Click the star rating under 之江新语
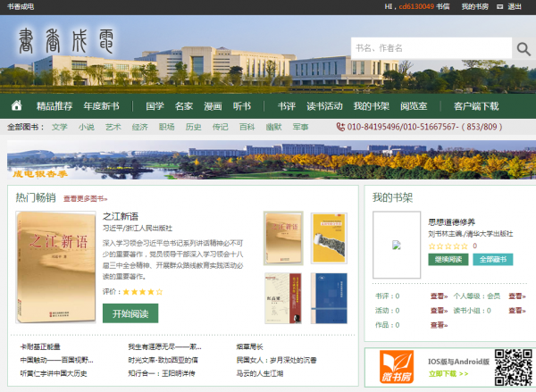This screenshot has height=392, width=536. point(137,291)
